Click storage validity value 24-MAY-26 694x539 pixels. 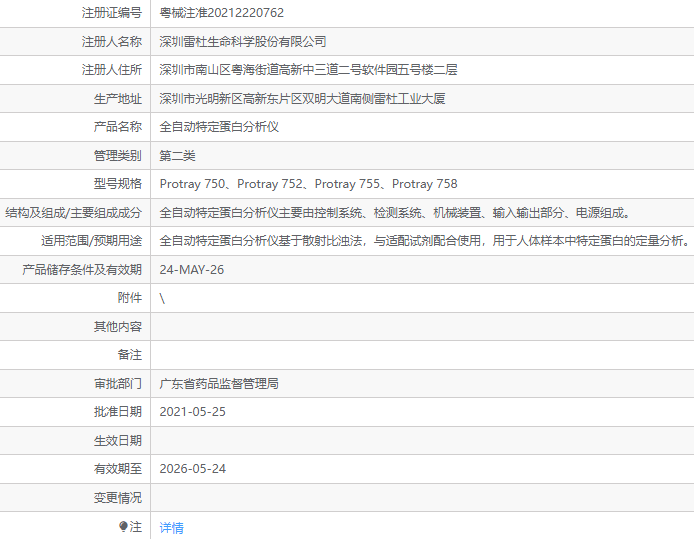click(x=192, y=270)
